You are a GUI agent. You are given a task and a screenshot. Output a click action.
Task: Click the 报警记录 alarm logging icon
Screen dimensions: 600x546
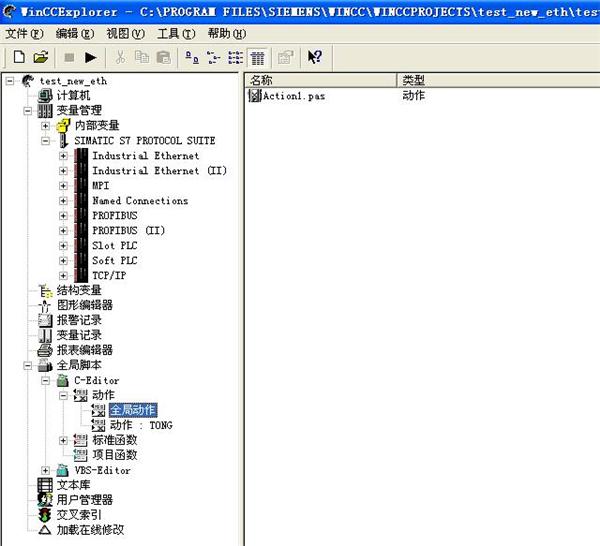(x=45, y=321)
